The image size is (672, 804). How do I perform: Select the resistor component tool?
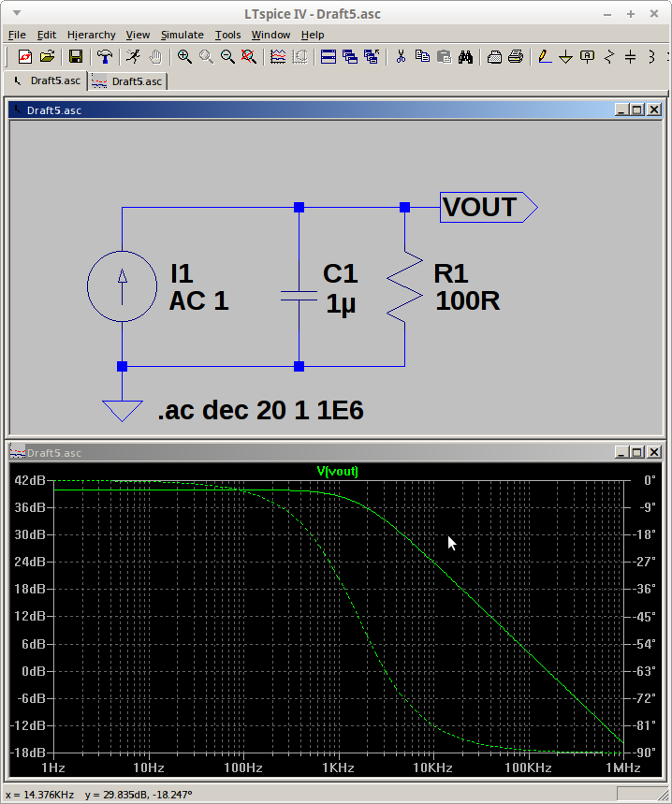pyautogui.click(x=609, y=56)
